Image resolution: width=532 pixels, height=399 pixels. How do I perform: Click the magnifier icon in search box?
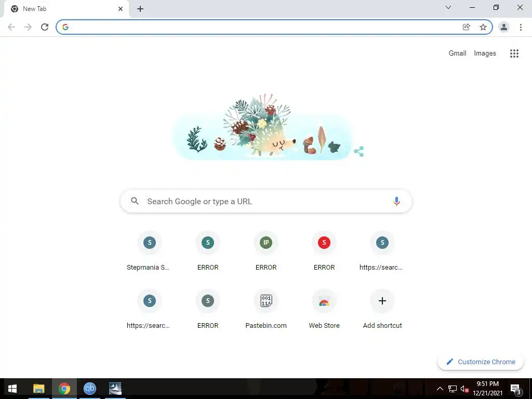coord(135,201)
